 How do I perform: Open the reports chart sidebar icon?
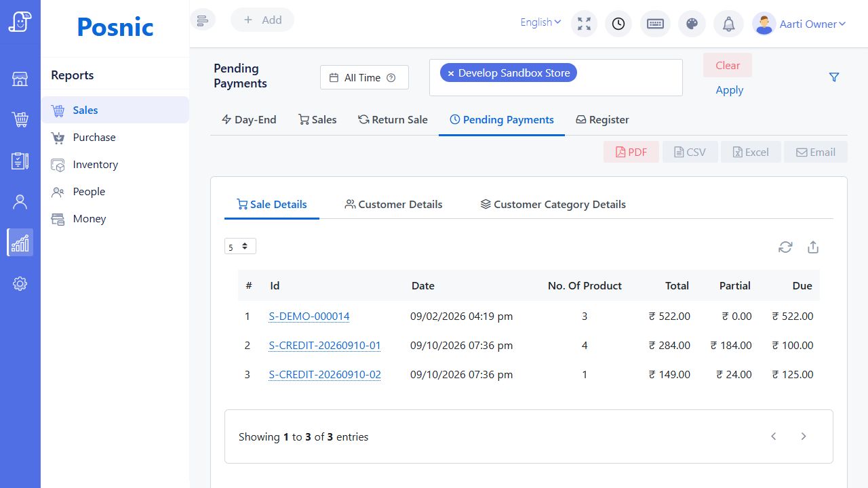[20, 242]
